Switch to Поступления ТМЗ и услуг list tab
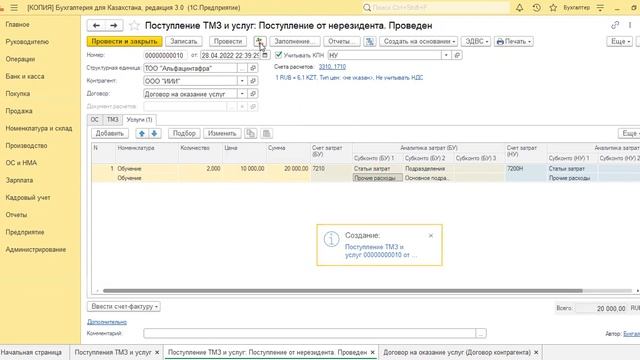640x360 pixels. tap(113, 352)
